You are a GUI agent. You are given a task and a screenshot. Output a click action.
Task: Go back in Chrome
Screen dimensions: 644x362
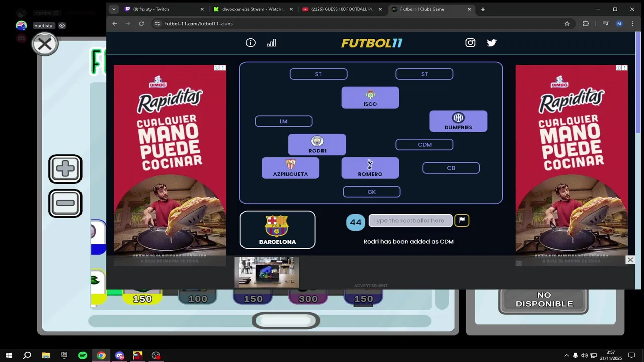[x=115, y=24]
